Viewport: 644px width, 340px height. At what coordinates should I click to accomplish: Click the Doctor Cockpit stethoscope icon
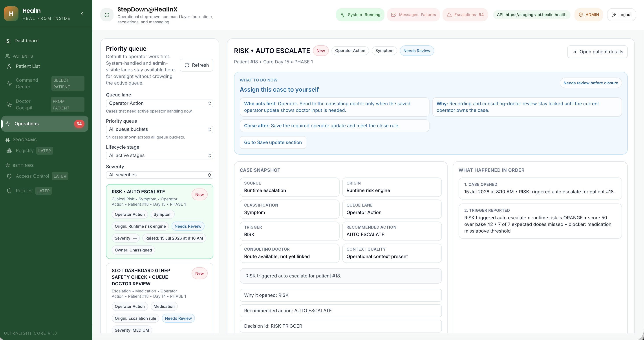pyautogui.click(x=9, y=105)
